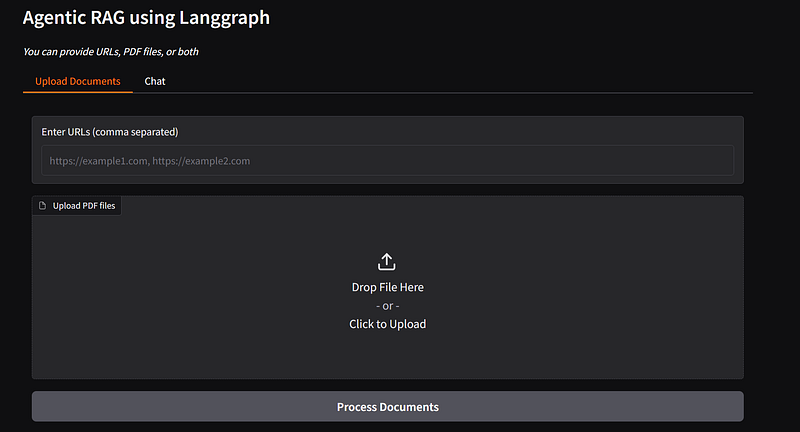800x432 pixels.
Task: Click the https://example2.com placeholder text
Action: point(201,161)
